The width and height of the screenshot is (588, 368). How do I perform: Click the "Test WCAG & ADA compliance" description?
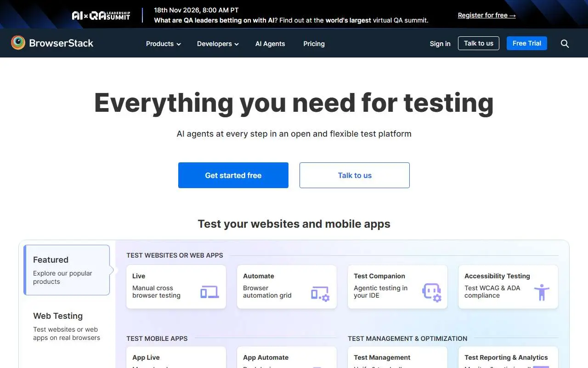click(x=492, y=292)
